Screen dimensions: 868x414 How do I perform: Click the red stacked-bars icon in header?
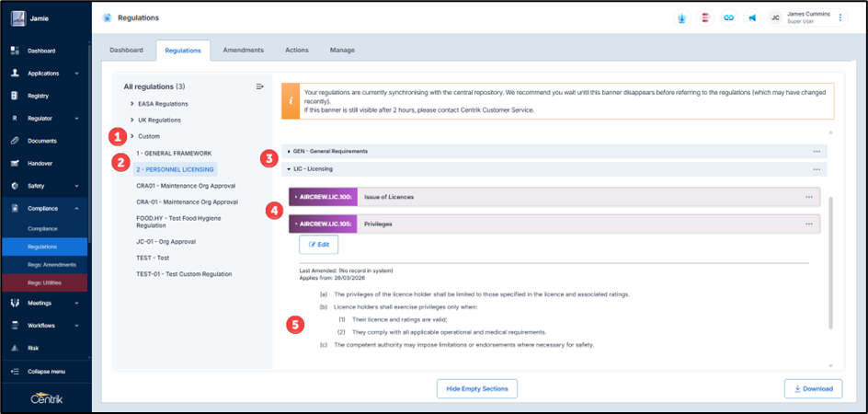tap(705, 17)
